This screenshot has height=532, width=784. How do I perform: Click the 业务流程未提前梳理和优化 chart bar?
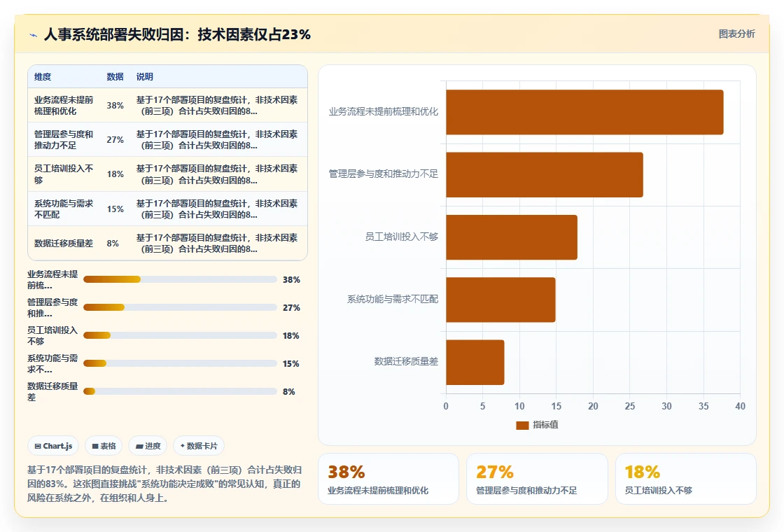click(584, 112)
